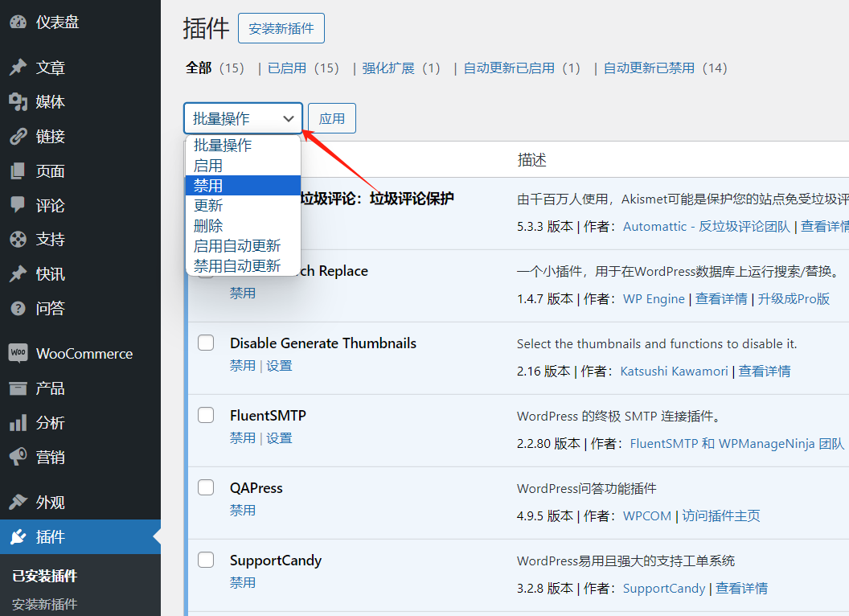Viewport: 849px width, 616px height.
Task: Click the 产品 products icon
Action: point(19,388)
